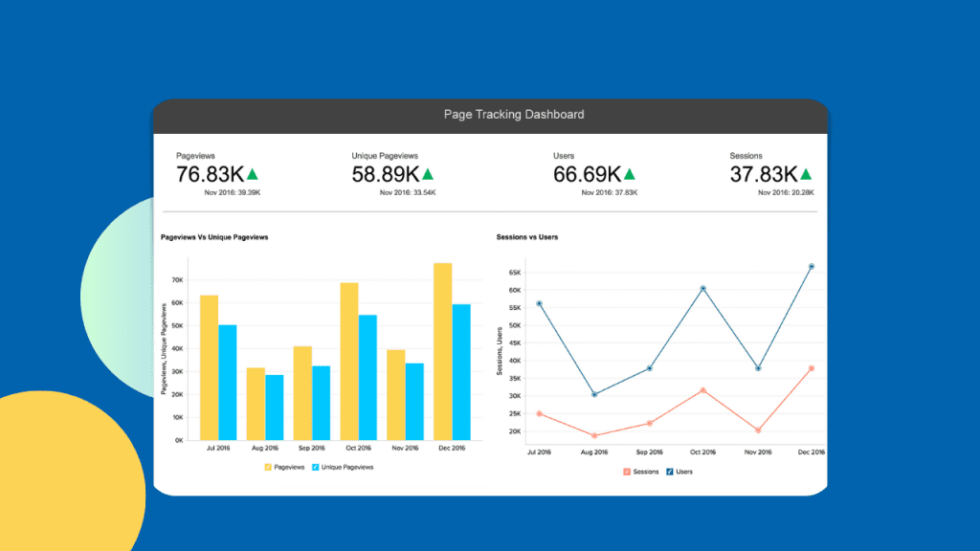Click the 'Sessions, Users' vertical axis title
Image resolution: width=980 pixels, height=551 pixels.
(500, 351)
